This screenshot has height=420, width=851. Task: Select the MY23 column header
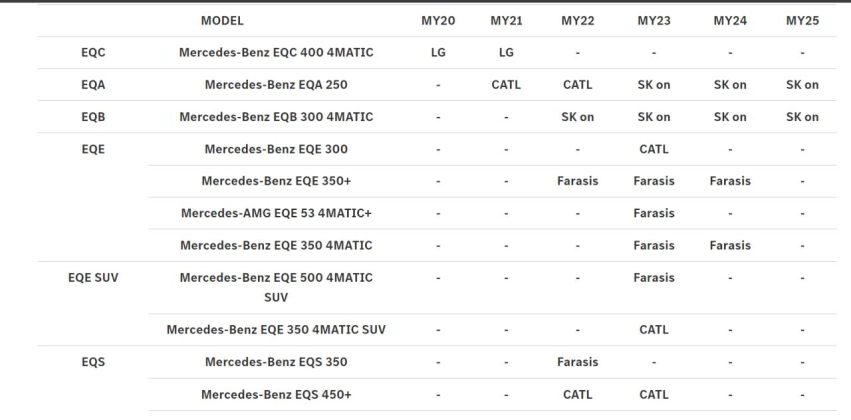[x=653, y=20]
